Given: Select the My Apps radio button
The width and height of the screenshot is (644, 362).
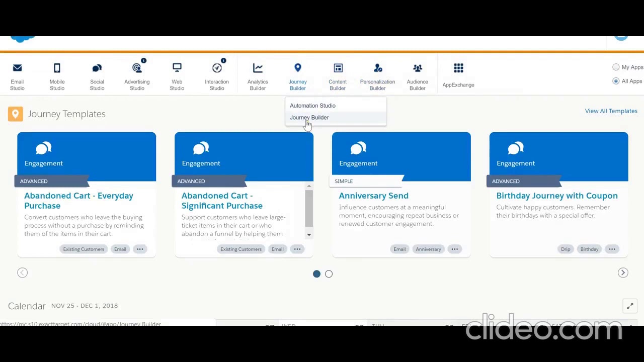Looking at the screenshot, I should [616, 67].
